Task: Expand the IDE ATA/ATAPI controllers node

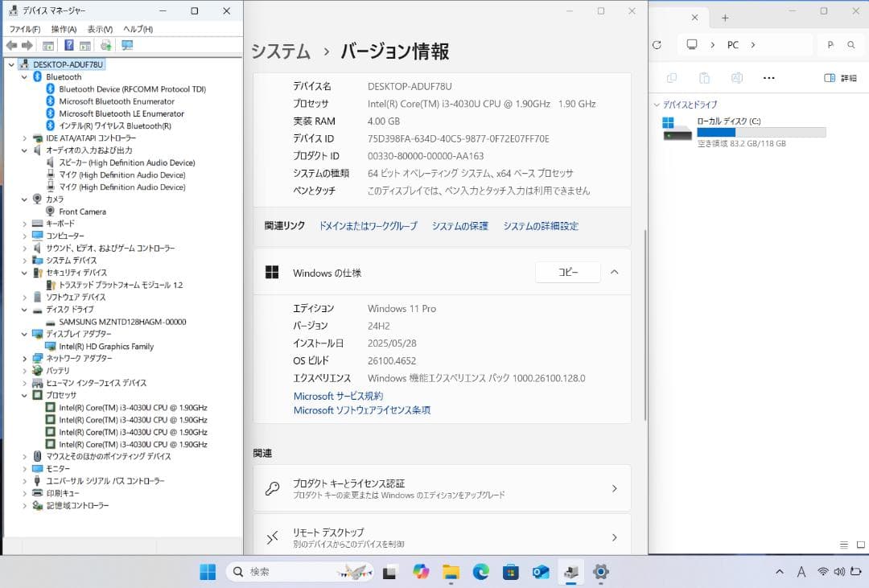Action: [24, 138]
